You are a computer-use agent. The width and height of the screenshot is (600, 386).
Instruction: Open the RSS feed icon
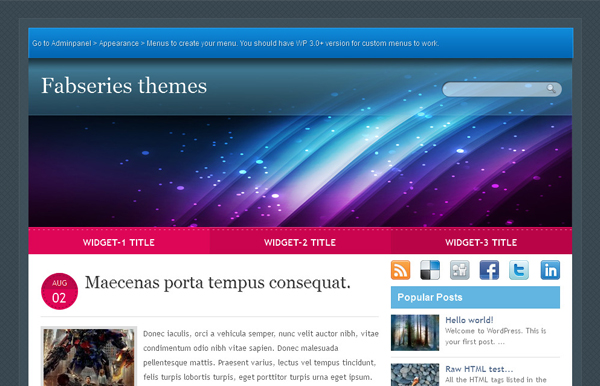point(400,270)
